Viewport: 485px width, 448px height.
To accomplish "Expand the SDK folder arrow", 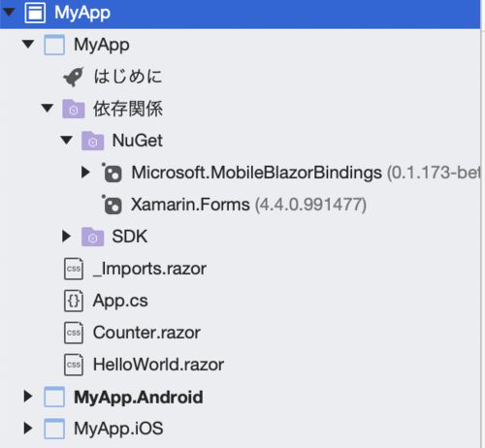I will click(67, 236).
